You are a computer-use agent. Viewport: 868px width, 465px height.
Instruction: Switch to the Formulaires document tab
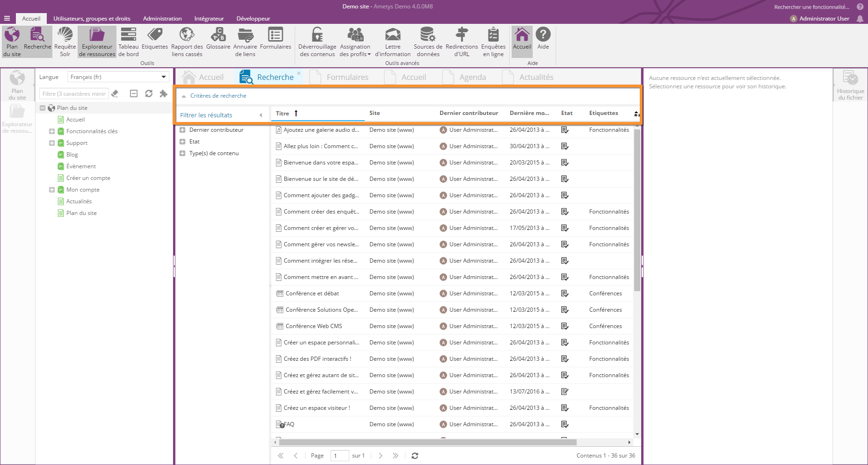[x=347, y=77]
